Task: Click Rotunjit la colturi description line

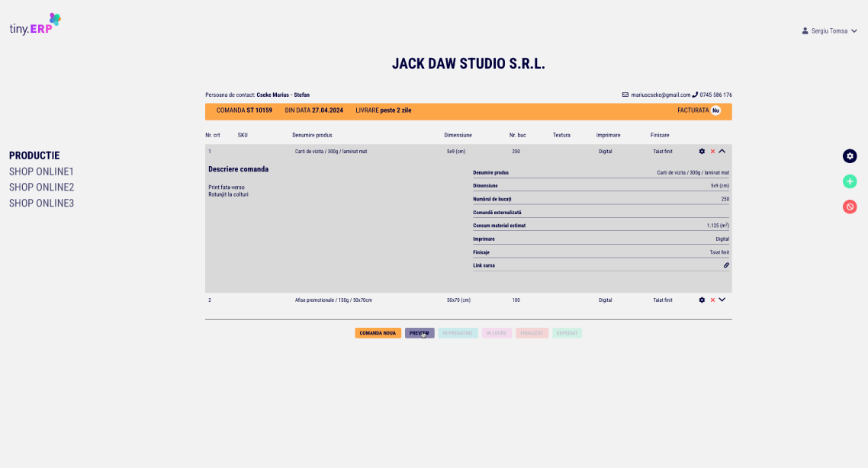Action: [x=228, y=194]
